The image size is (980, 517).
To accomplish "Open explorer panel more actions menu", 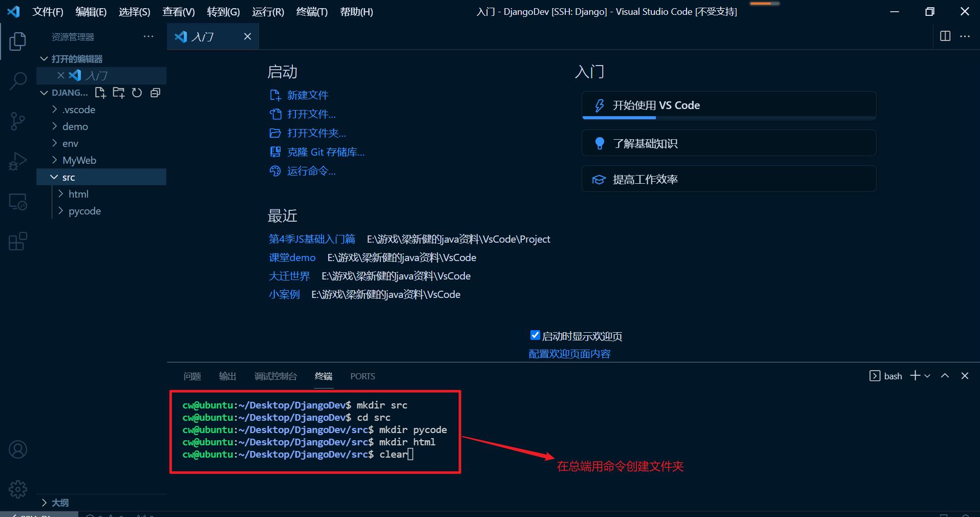I will (x=148, y=36).
